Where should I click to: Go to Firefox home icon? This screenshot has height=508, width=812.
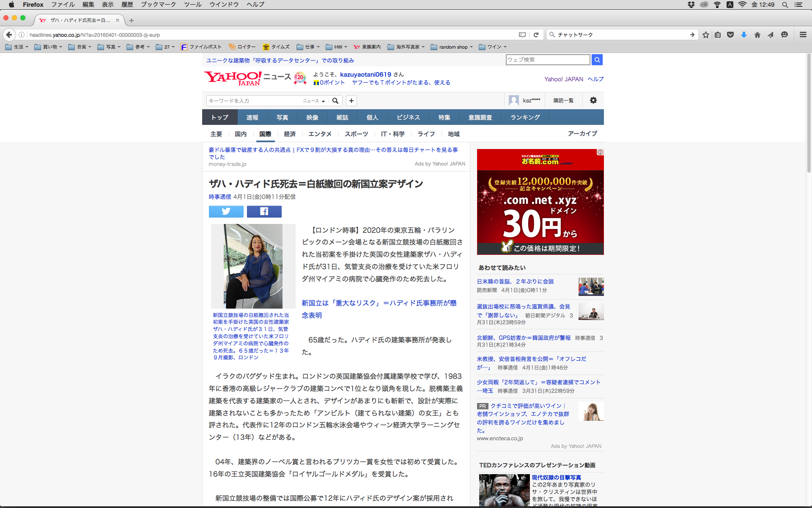pos(757,35)
